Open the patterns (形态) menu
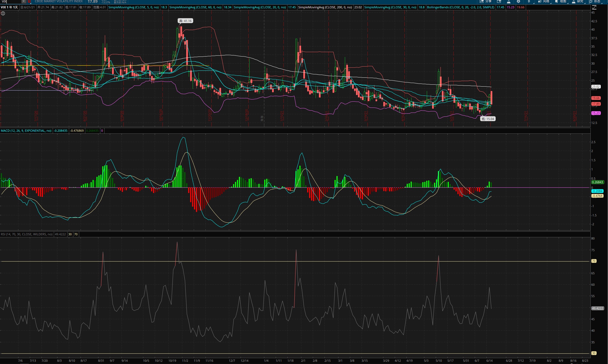 click(594, 1)
